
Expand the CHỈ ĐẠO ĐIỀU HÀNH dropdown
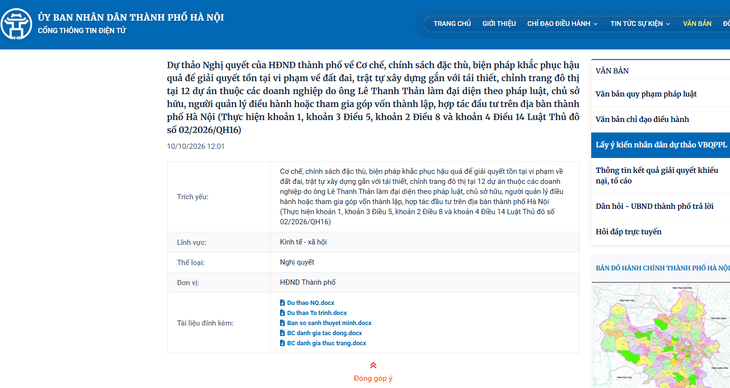[x=562, y=23]
